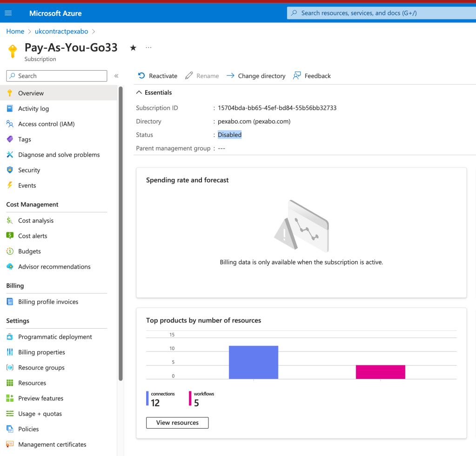This screenshot has height=456, width=476.
Task: Click the Billing properties icon
Action: pyautogui.click(x=10, y=352)
